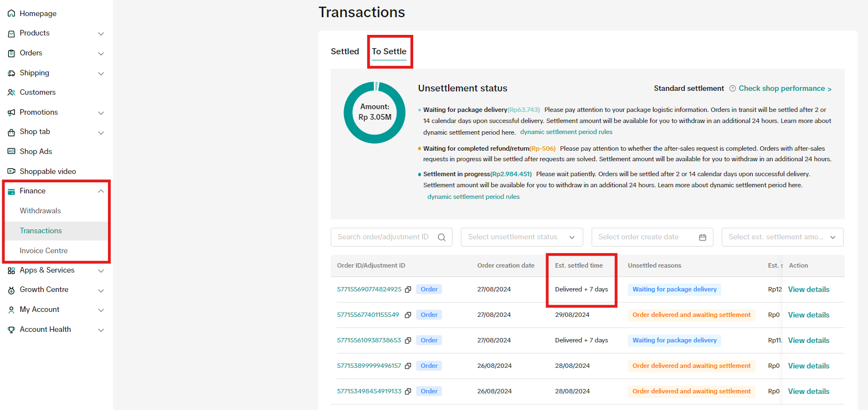Click the Homepage house icon in sidebar
Image resolution: width=868 pixels, height=410 pixels.
tap(11, 13)
